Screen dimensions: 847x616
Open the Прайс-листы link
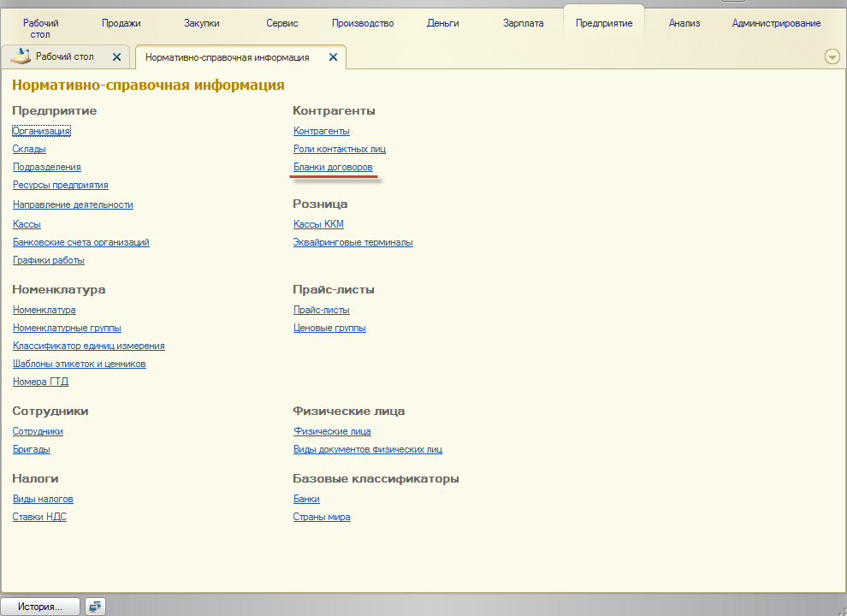tap(322, 310)
